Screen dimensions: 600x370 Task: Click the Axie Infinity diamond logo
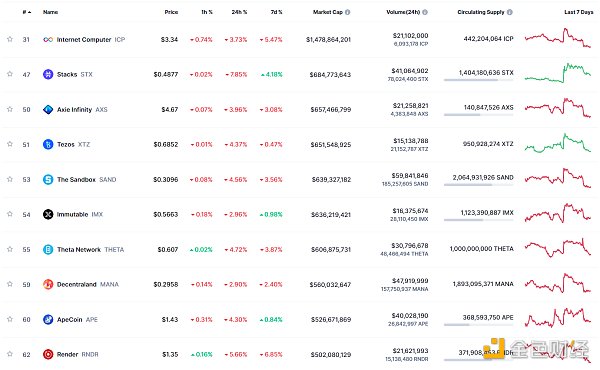pyautogui.click(x=48, y=109)
